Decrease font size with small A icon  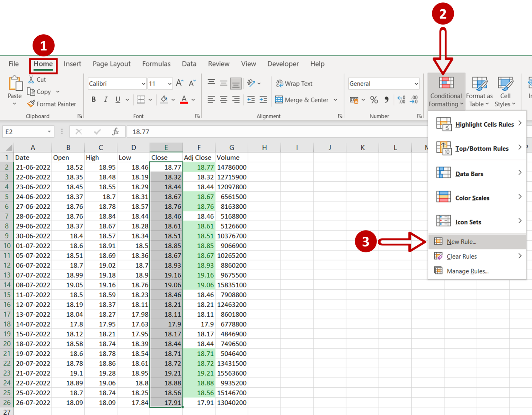192,83
